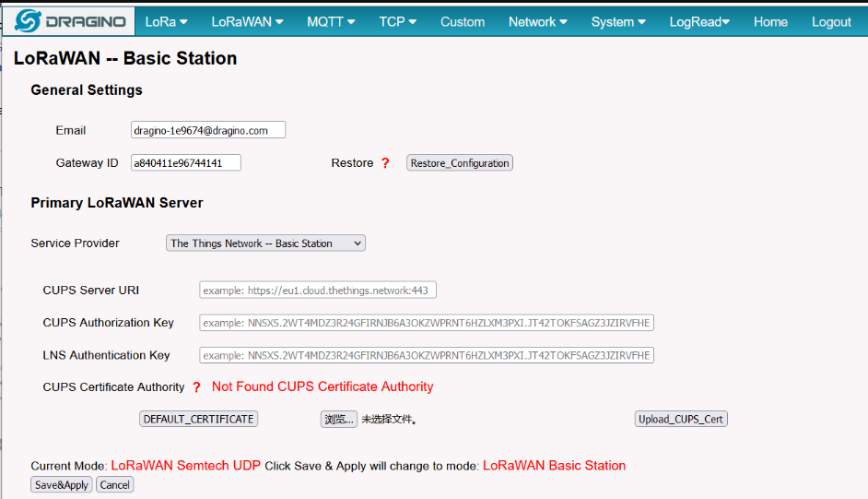Open the System dropdown menu

(x=617, y=21)
